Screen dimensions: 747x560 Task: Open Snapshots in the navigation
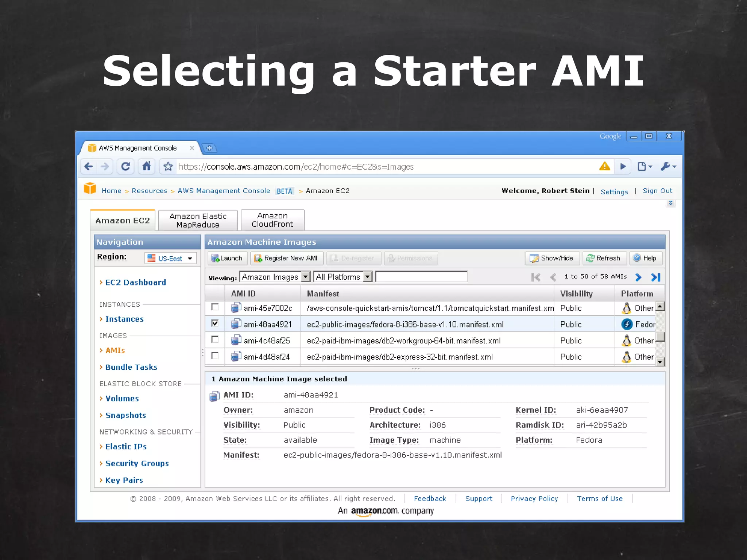(x=125, y=415)
